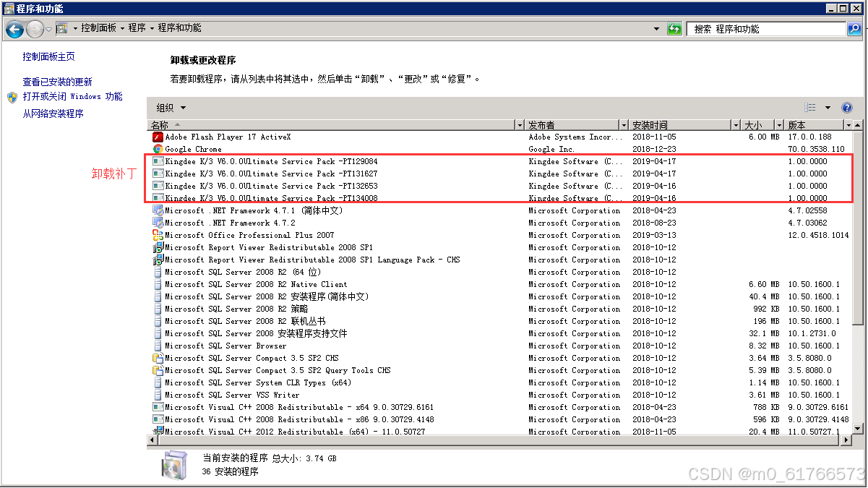Sort by the 安装时间 column header
This screenshot has width=868, height=488.
pos(680,125)
